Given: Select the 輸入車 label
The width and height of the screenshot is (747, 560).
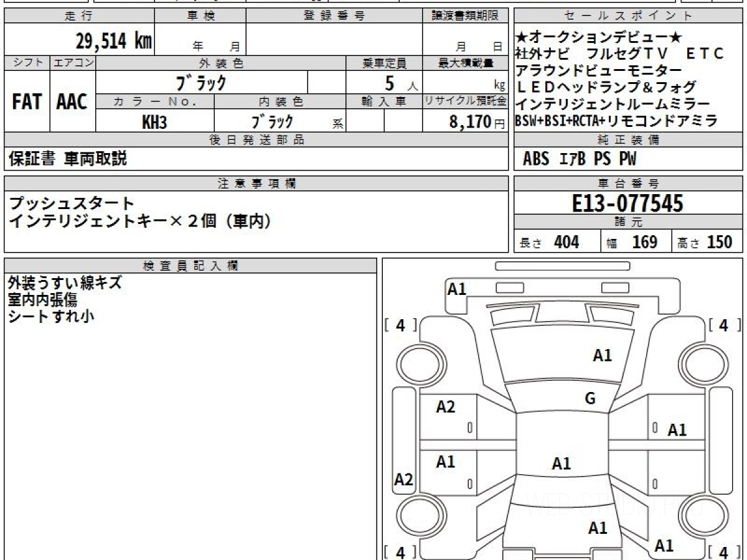Looking at the screenshot, I should [x=384, y=101].
